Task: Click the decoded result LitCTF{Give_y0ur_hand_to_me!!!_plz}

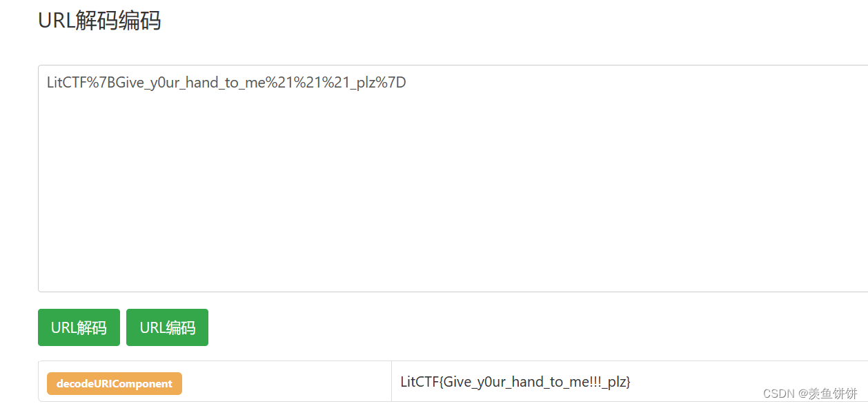Action: [x=516, y=382]
